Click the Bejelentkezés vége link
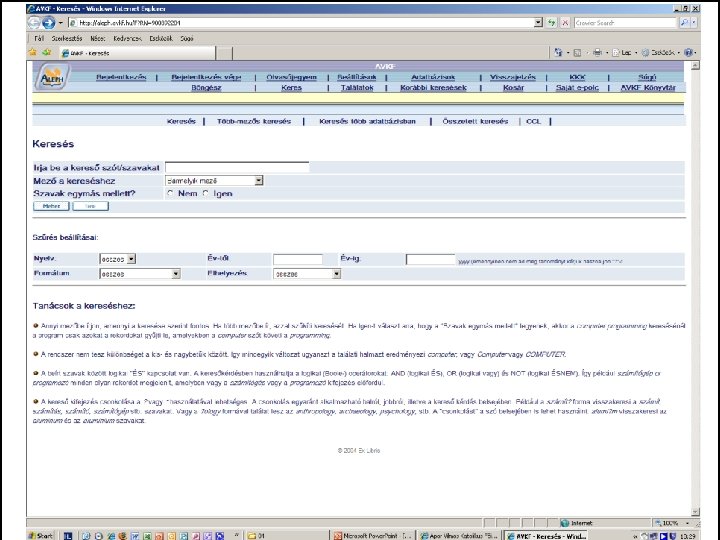The width and height of the screenshot is (720, 540). click(x=206, y=77)
